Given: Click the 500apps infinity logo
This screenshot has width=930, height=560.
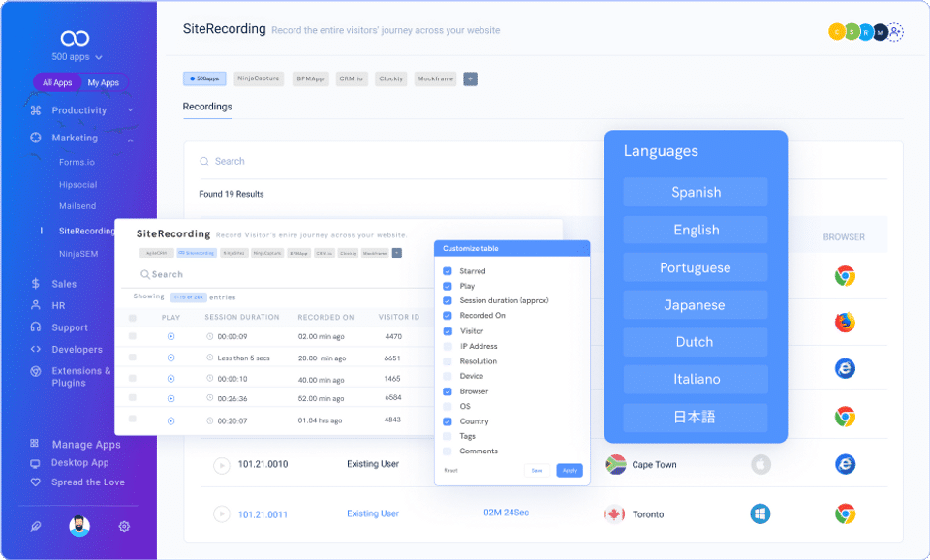Looking at the screenshot, I should [x=75, y=38].
